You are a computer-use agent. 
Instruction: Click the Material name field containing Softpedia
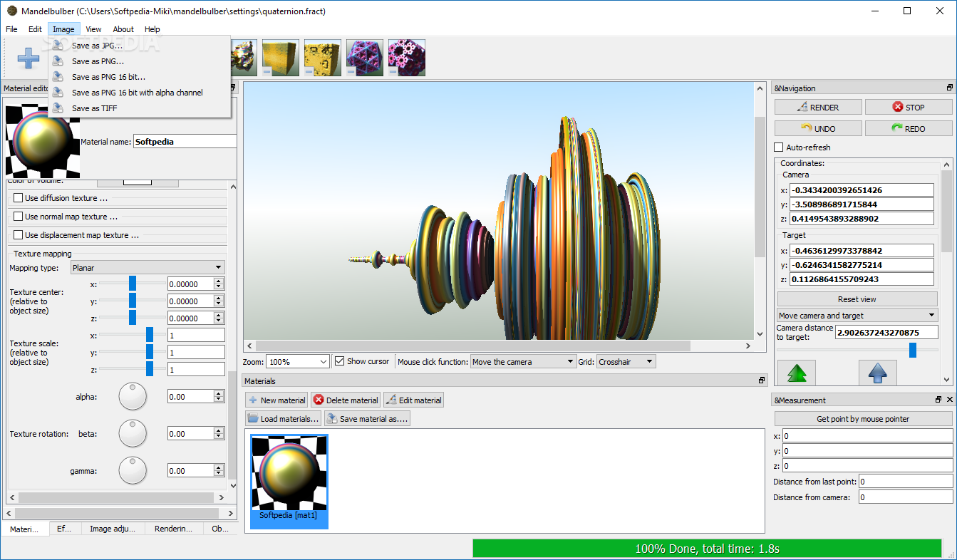point(185,141)
